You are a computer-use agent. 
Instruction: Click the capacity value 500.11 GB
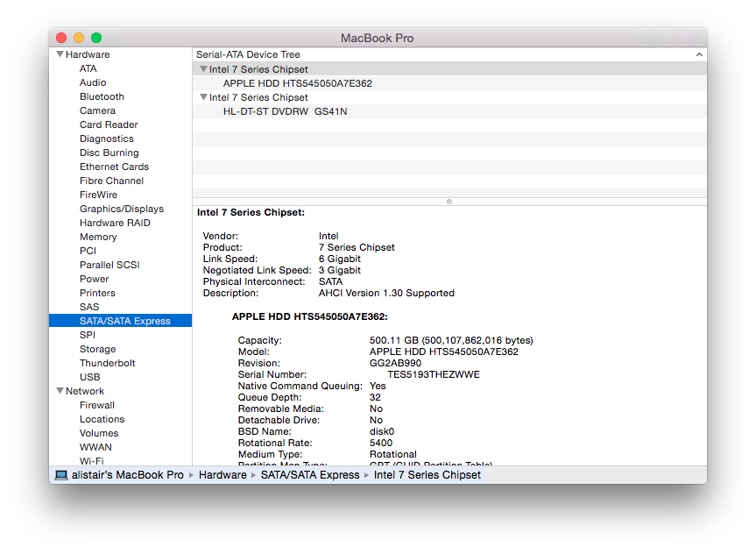(394, 340)
